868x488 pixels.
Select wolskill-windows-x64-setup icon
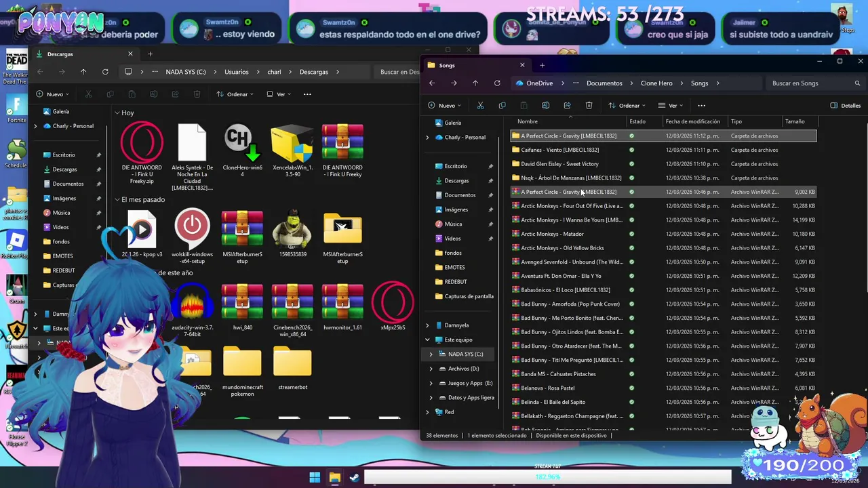pyautogui.click(x=192, y=237)
